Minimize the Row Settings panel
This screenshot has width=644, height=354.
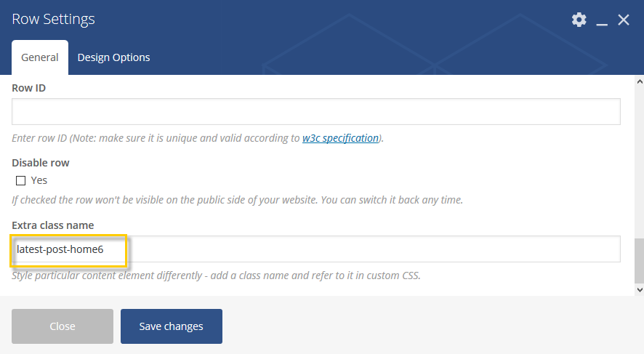tap(602, 20)
